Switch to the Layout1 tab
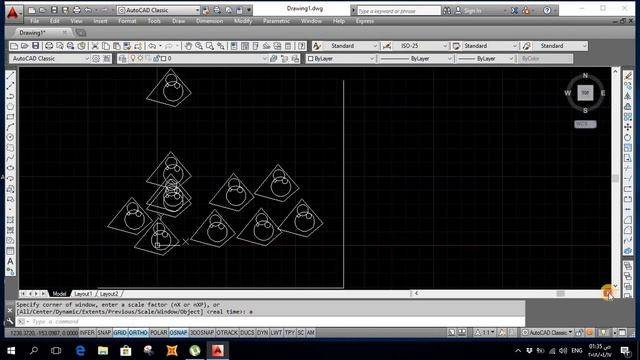 click(83, 294)
